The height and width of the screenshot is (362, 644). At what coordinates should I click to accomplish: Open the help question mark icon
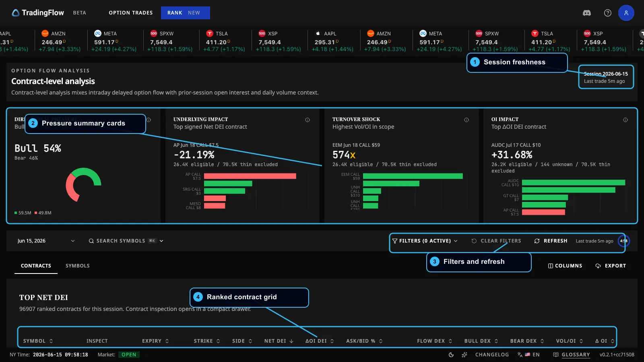[x=608, y=13]
